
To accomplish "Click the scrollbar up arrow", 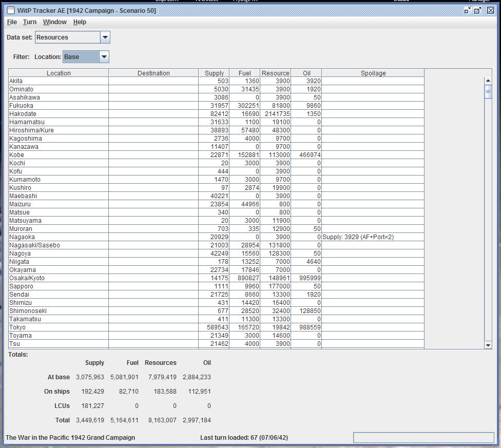I will tap(488, 81).
